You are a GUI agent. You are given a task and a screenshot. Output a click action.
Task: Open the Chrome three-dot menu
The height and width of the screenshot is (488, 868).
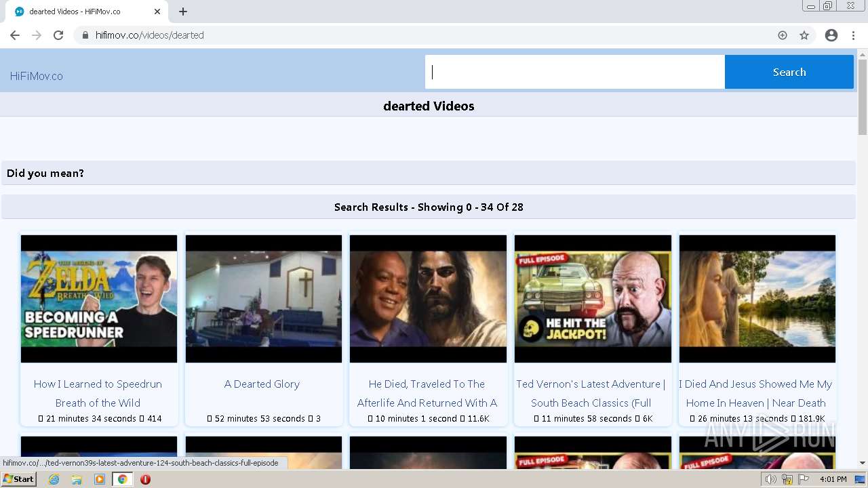pyautogui.click(x=853, y=35)
